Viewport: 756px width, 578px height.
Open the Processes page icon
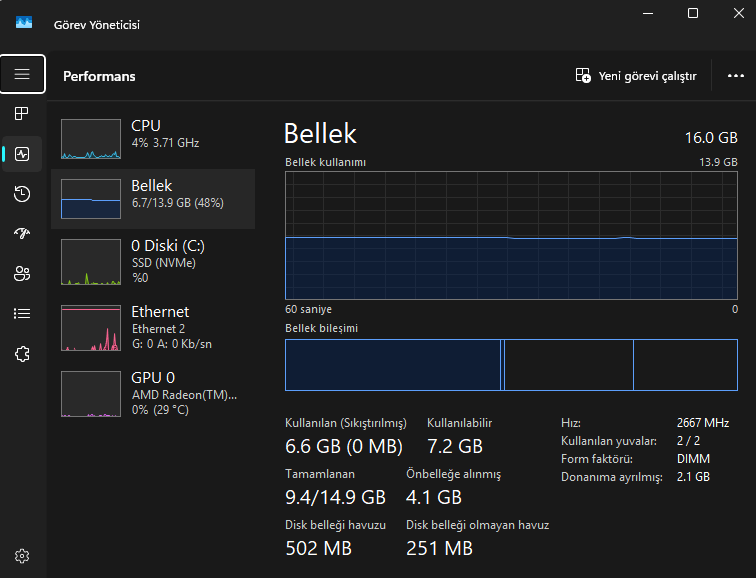coord(22,114)
